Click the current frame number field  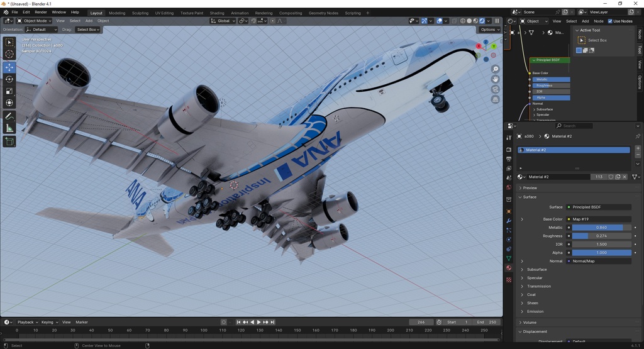pos(421,322)
